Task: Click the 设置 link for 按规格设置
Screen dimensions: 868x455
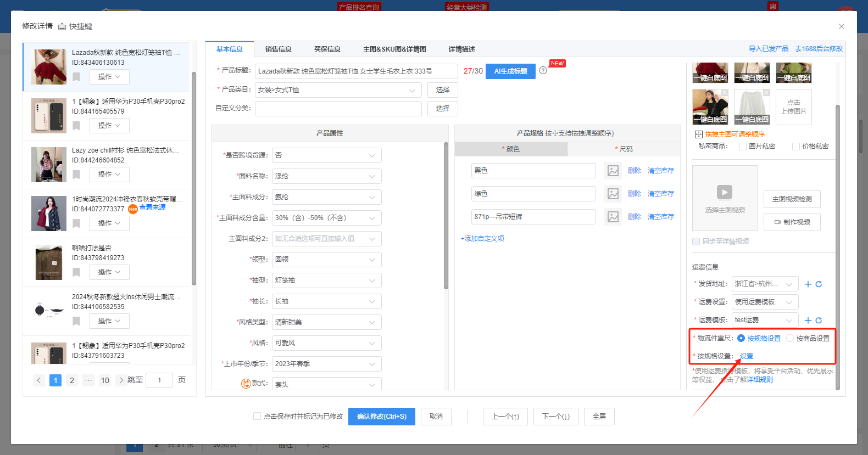Action: pos(747,356)
